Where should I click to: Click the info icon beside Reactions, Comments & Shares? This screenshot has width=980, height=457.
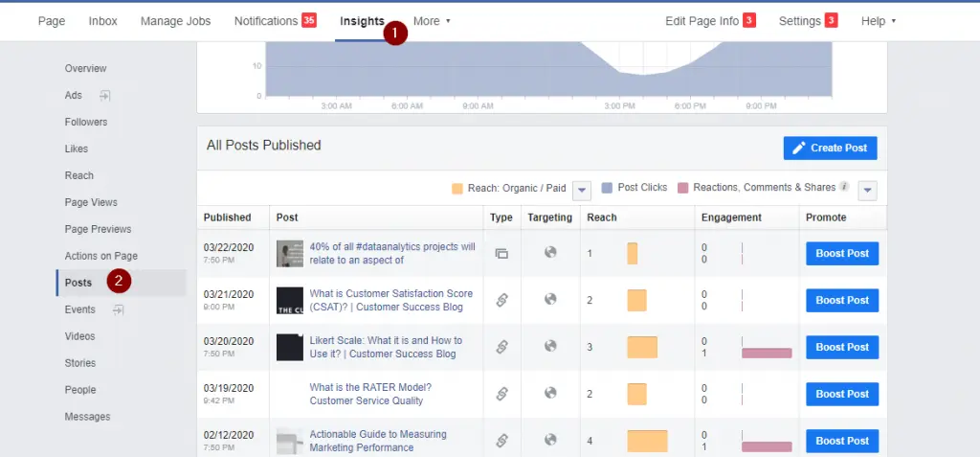click(844, 188)
